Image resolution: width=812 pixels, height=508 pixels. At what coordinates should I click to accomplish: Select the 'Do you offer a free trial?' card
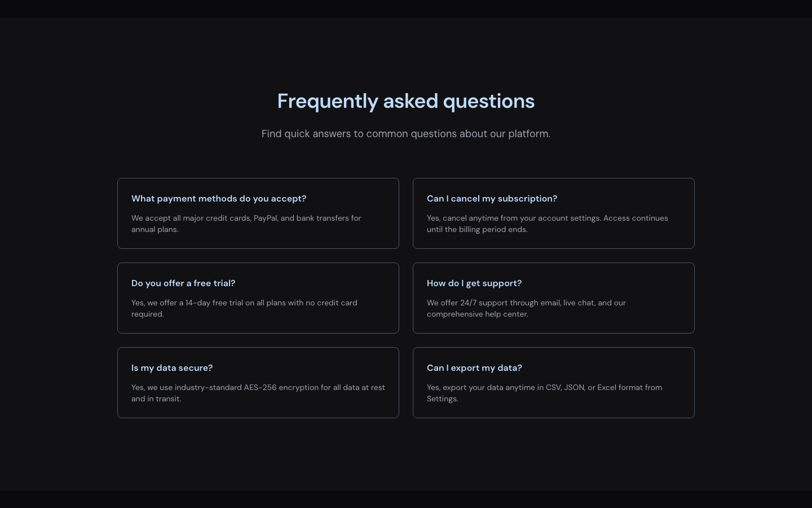pyautogui.click(x=258, y=298)
